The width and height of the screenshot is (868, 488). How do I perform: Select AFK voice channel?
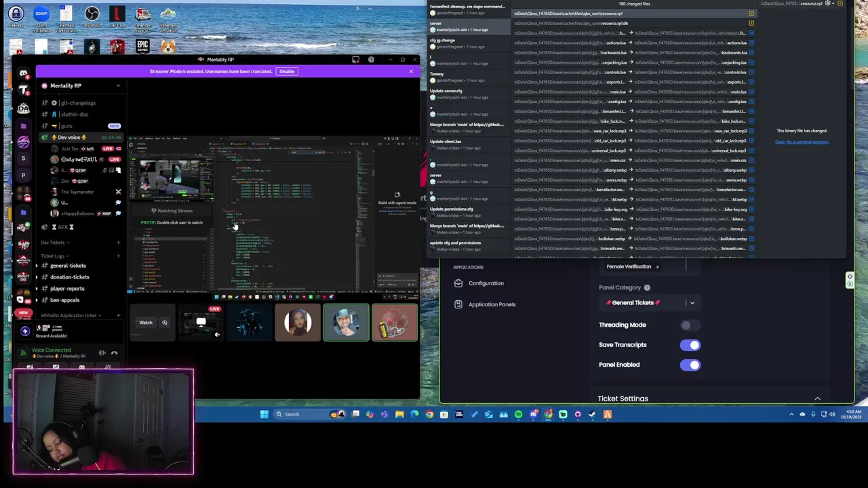coord(80,227)
